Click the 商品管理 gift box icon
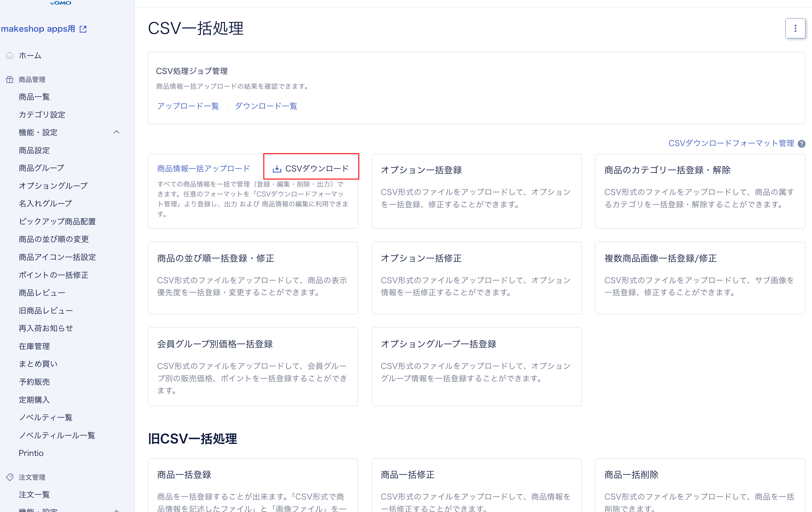 point(10,80)
